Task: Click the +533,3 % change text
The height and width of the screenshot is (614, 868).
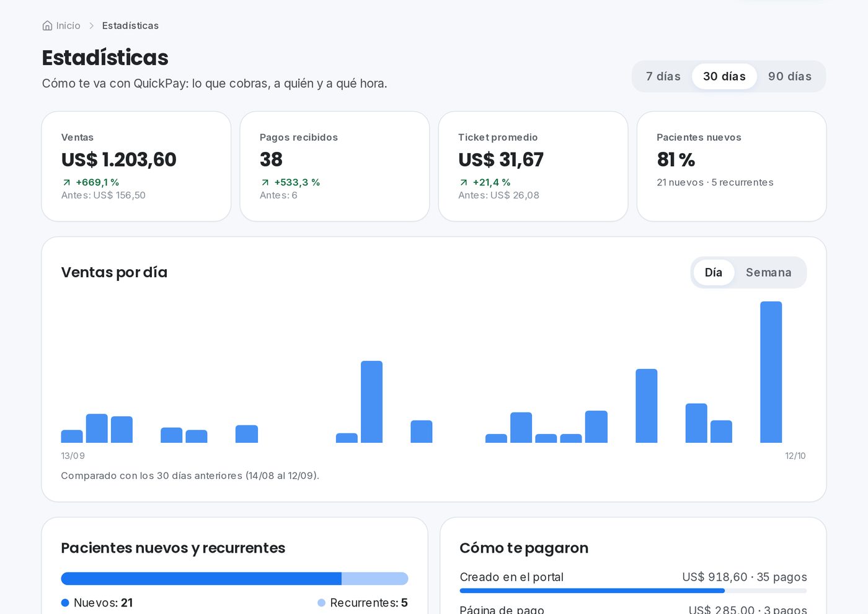Action: (x=297, y=182)
